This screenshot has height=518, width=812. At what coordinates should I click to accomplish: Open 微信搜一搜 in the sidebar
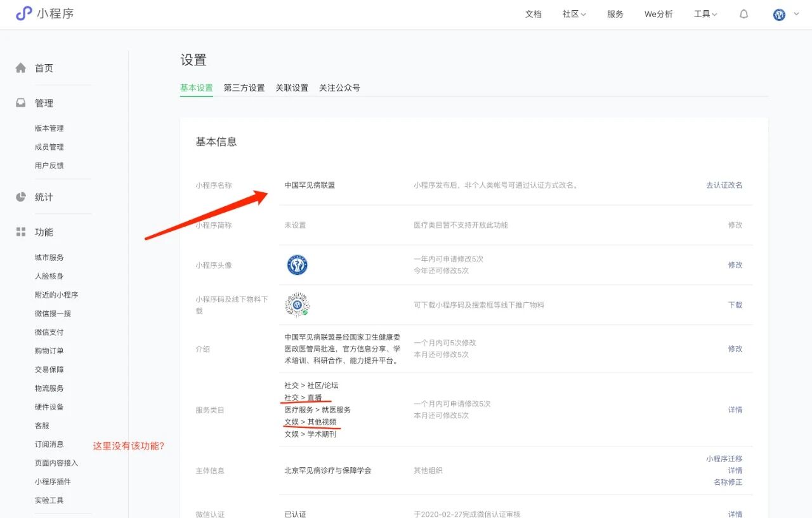(53, 313)
